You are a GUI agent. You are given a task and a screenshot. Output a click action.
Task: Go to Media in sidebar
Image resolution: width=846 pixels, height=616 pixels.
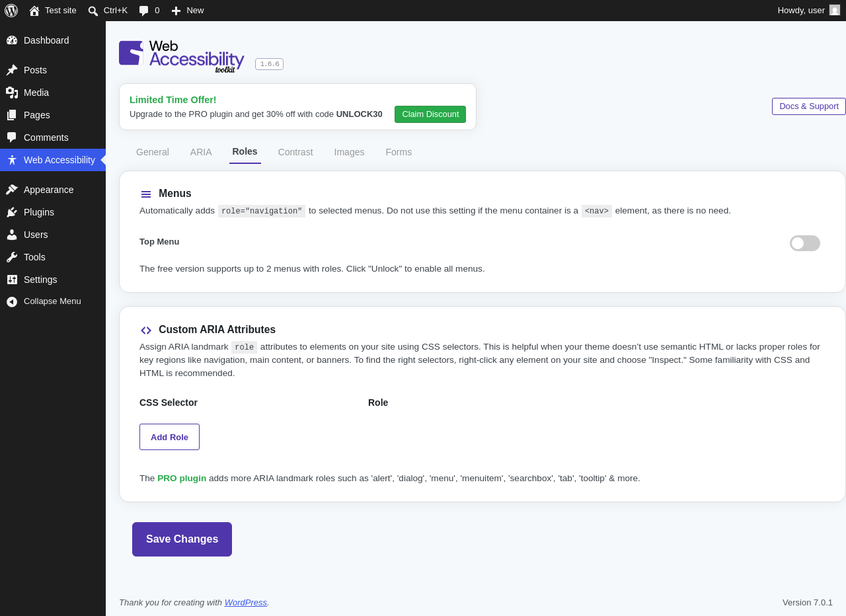click(x=53, y=93)
